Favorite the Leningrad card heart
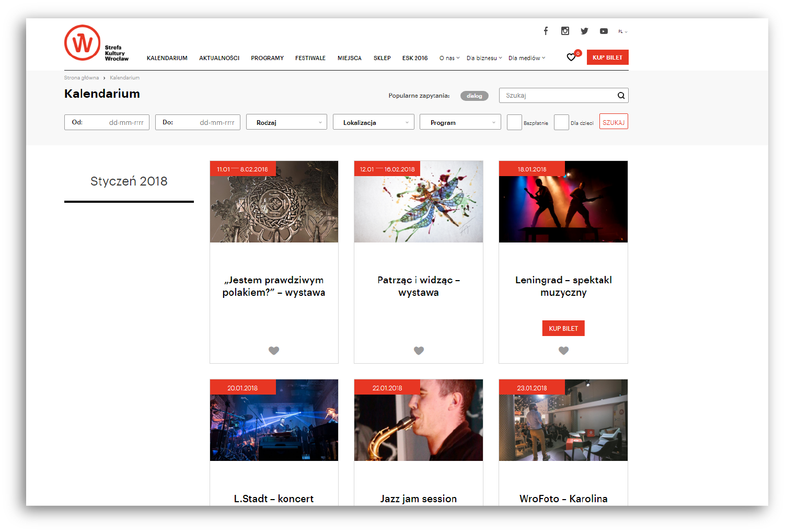This screenshot has width=786, height=532. click(x=563, y=351)
